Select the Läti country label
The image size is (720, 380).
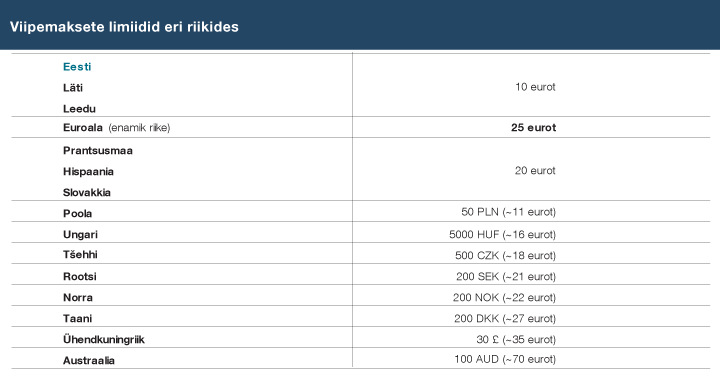pyautogui.click(x=73, y=88)
